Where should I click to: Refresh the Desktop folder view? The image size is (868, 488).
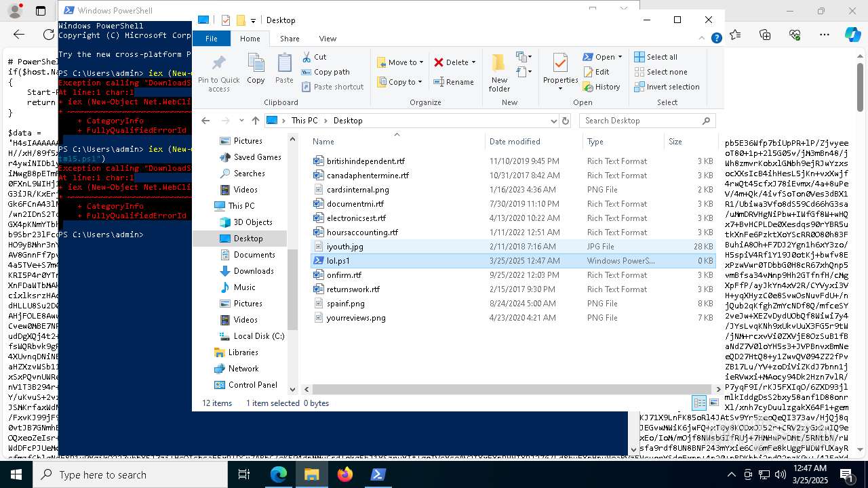tap(566, 121)
